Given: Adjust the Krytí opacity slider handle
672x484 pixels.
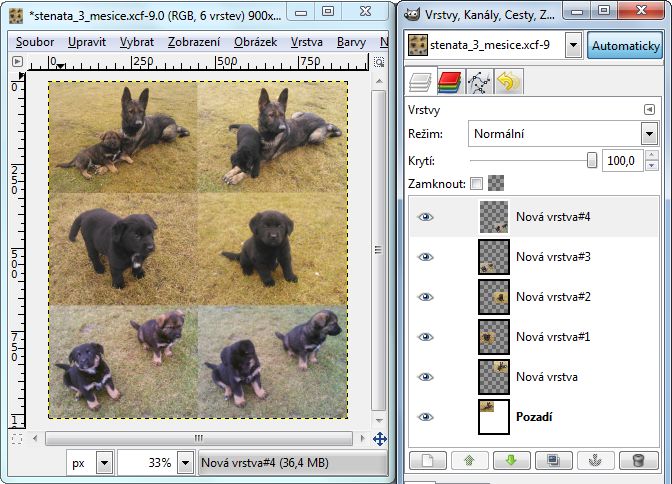Looking at the screenshot, I should tap(592, 160).
